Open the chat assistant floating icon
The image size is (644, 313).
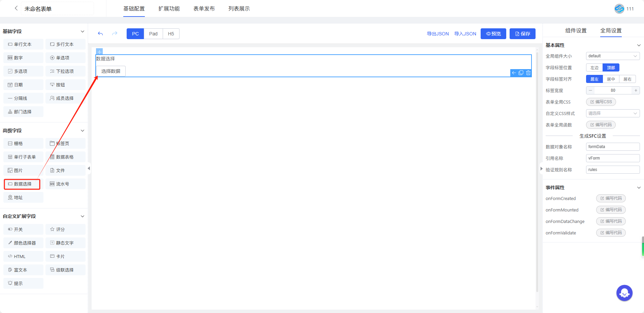(624, 293)
